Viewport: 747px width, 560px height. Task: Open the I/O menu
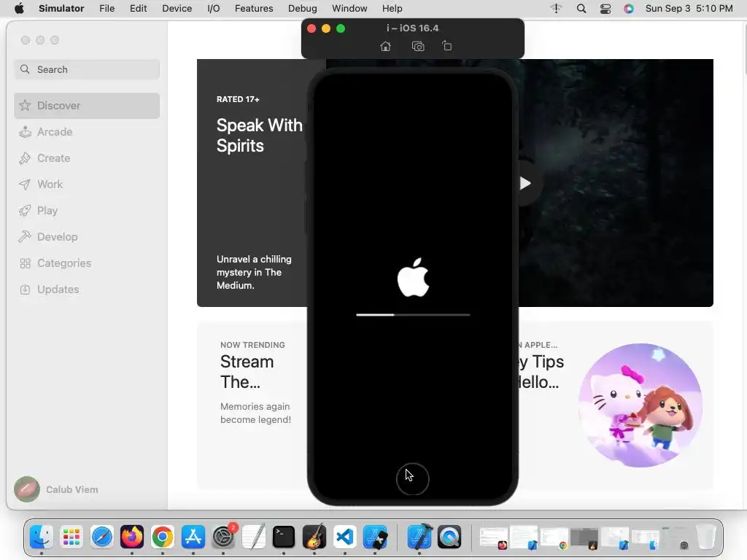pyautogui.click(x=214, y=9)
